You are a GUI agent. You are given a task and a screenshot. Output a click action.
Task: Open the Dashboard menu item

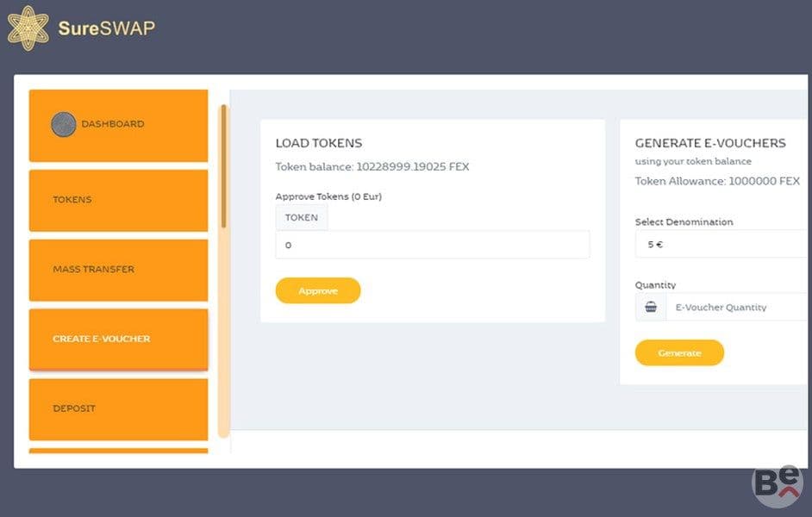119,126
